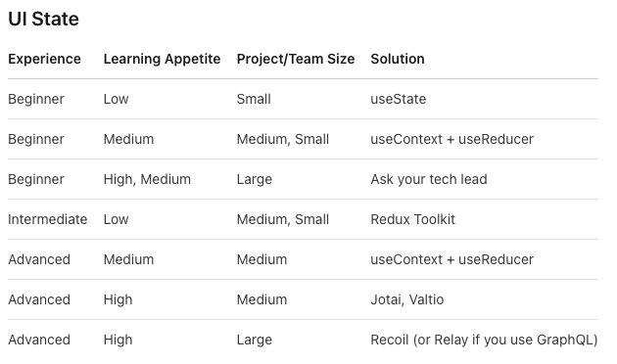
Task: Click the Experience column header
Action: point(44,59)
